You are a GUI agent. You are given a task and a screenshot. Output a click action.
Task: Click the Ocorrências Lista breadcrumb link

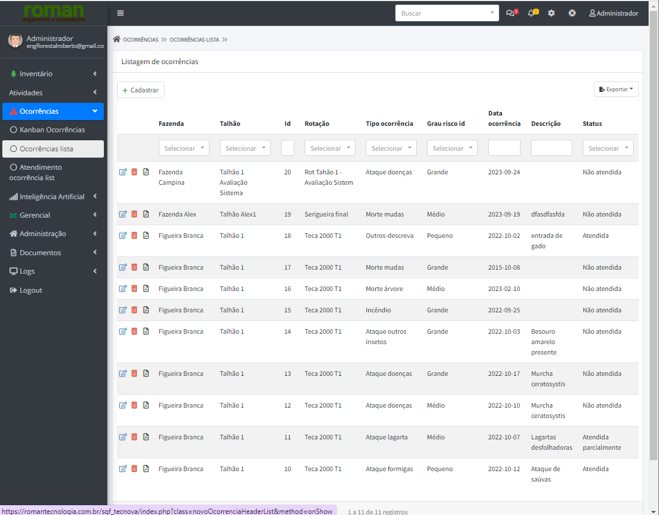tap(194, 40)
